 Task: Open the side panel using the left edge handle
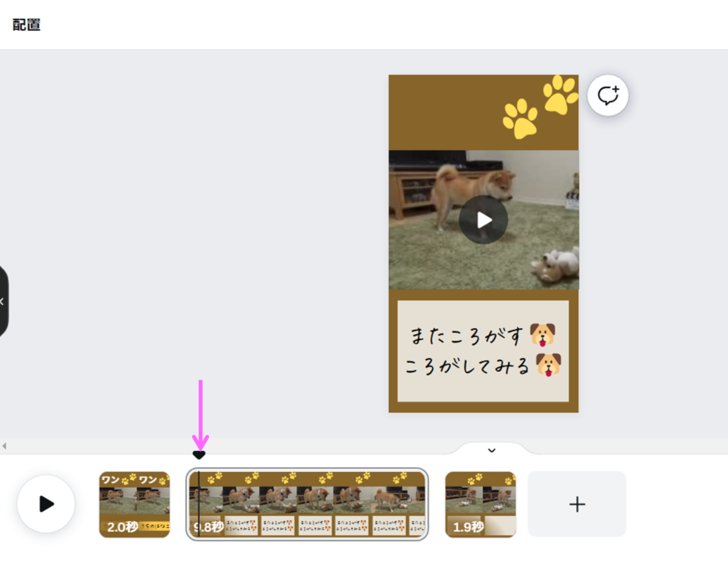3,301
